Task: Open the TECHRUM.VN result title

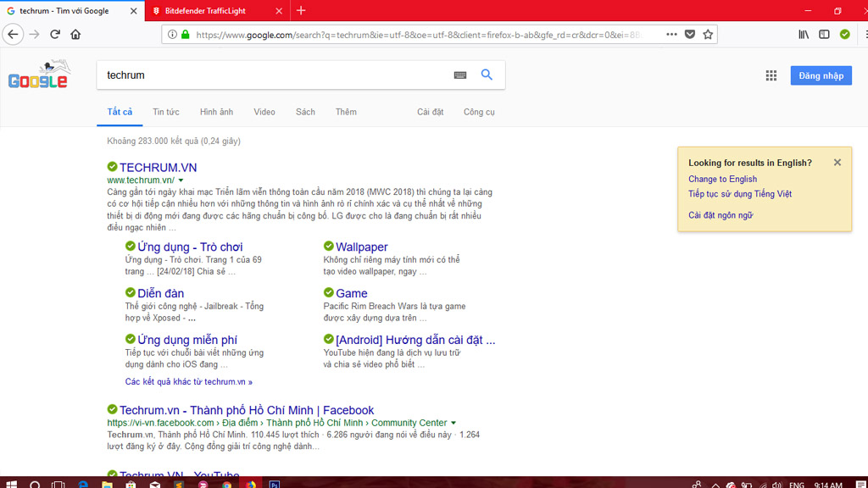Action: click(159, 167)
